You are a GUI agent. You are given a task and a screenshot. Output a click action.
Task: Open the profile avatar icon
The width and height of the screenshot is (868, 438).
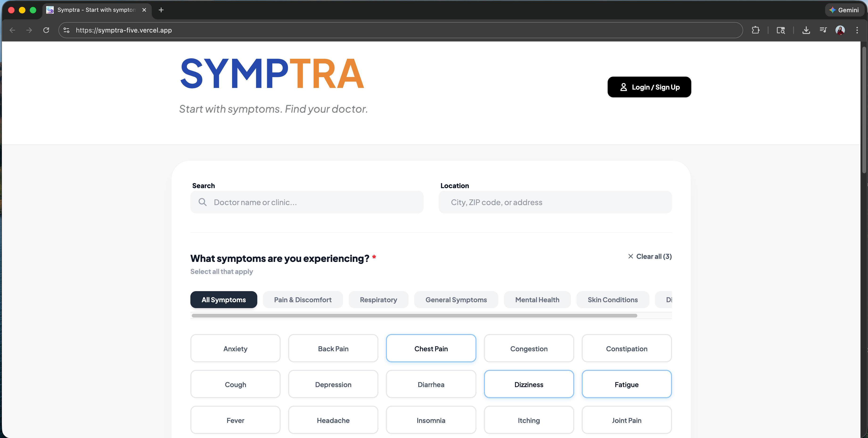840,30
